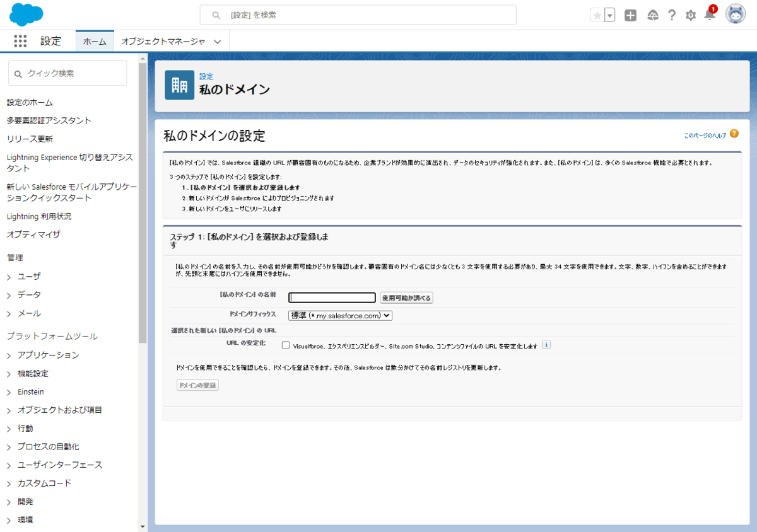Click the URL stabilization info icon
The image size is (757, 532).
click(x=546, y=345)
